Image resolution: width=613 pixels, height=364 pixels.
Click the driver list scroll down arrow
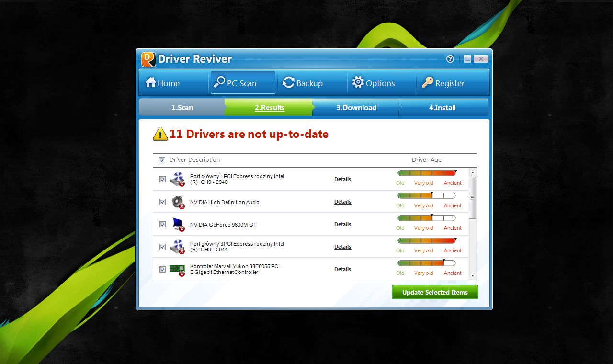tap(473, 276)
